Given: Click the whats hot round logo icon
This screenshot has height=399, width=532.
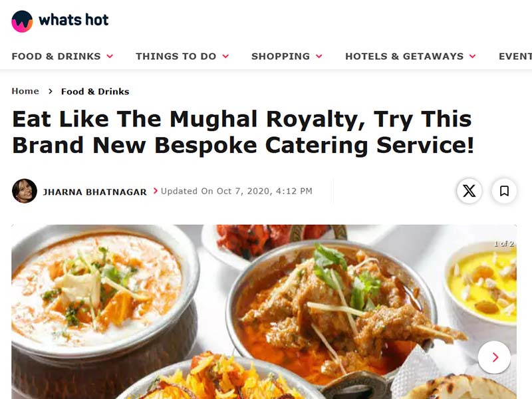Looking at the screenshot, I should (22, 21).
